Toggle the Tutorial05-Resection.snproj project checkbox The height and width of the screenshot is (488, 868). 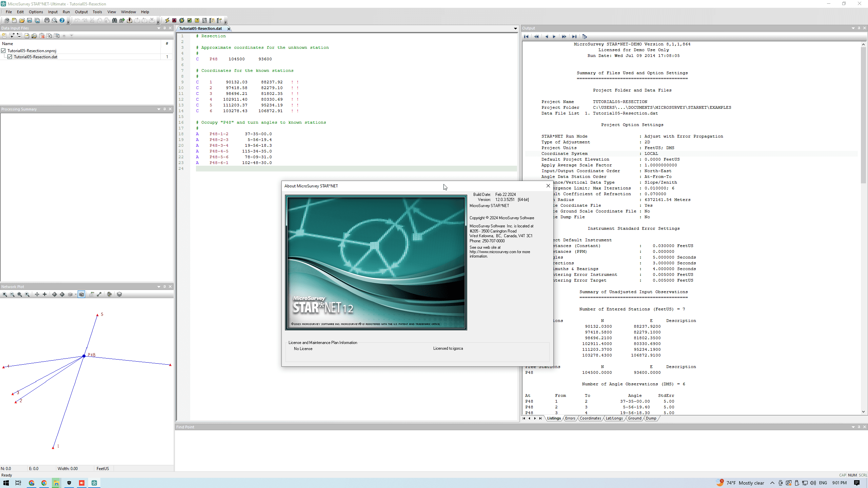click(3, 50)
